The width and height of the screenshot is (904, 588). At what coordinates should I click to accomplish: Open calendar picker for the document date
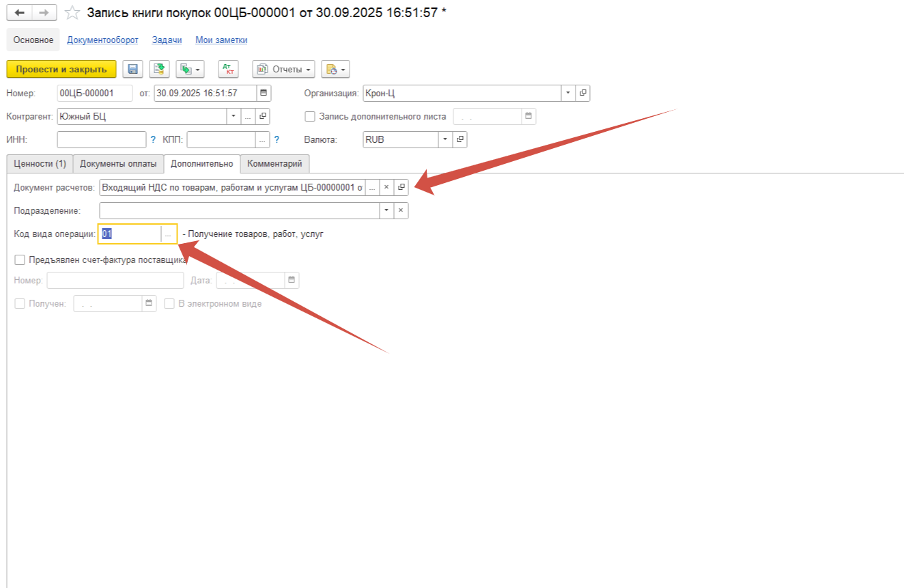pos(264,93)
